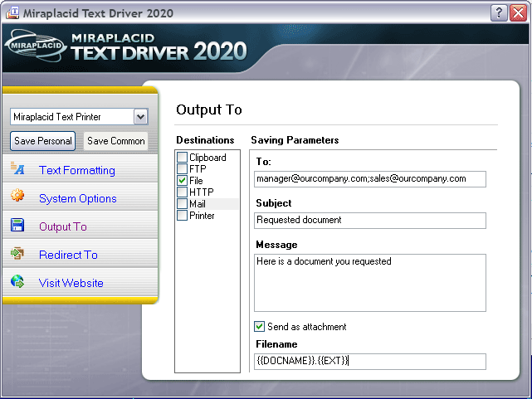Click the Output To floppy disk icon
The image size is (532, 399).
coord(17,225)
